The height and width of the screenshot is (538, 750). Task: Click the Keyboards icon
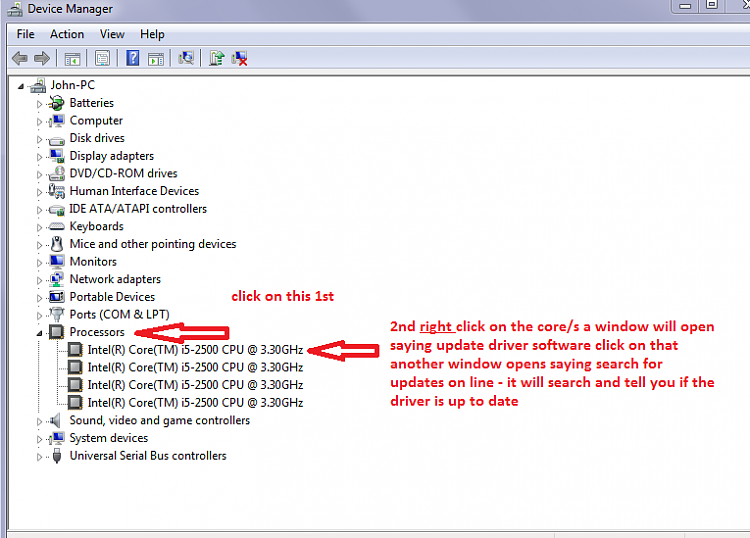click(x=56, y=227)
